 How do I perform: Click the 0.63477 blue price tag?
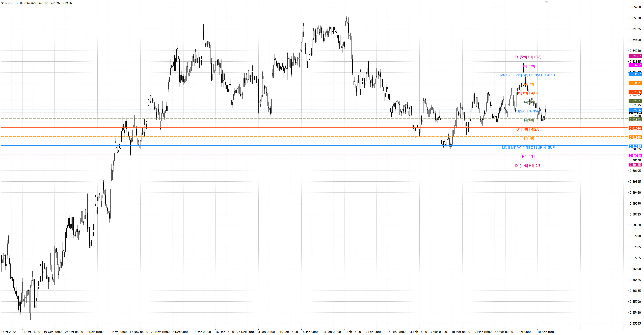pos(635,74)
